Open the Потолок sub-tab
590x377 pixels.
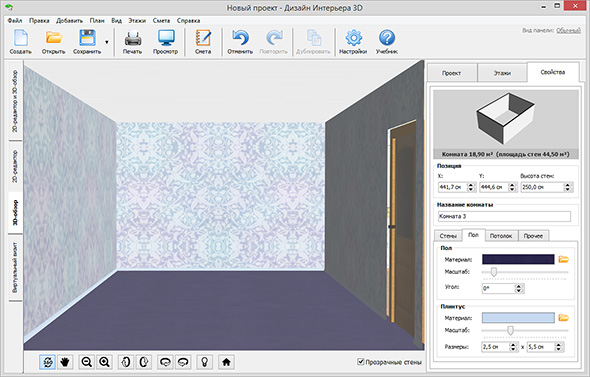point(501,236)
